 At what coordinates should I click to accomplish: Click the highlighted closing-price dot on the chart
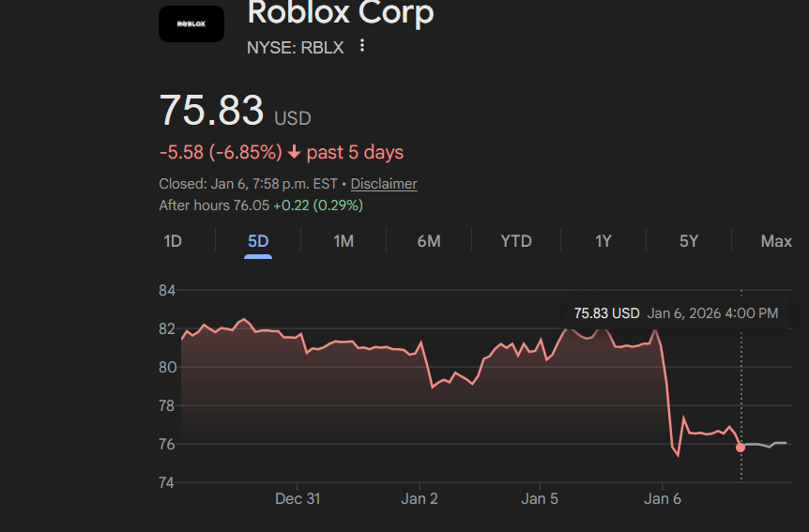(x=740, y=448)
